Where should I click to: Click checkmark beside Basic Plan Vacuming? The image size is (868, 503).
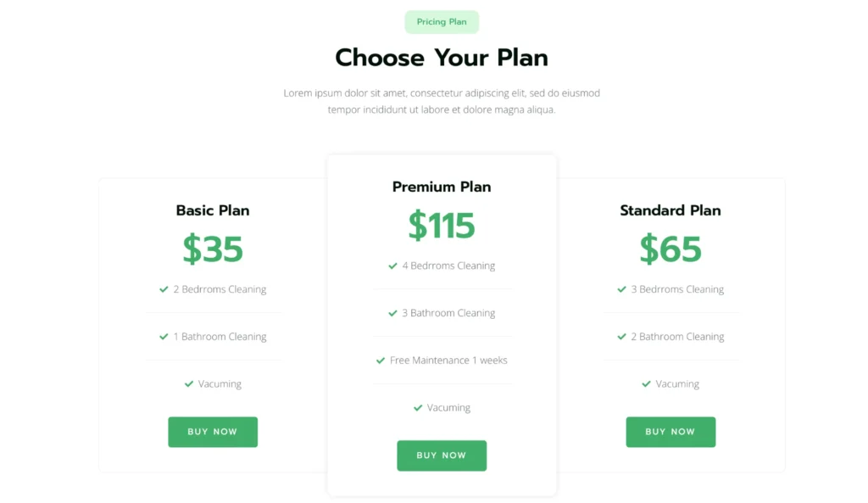[188, 384]
